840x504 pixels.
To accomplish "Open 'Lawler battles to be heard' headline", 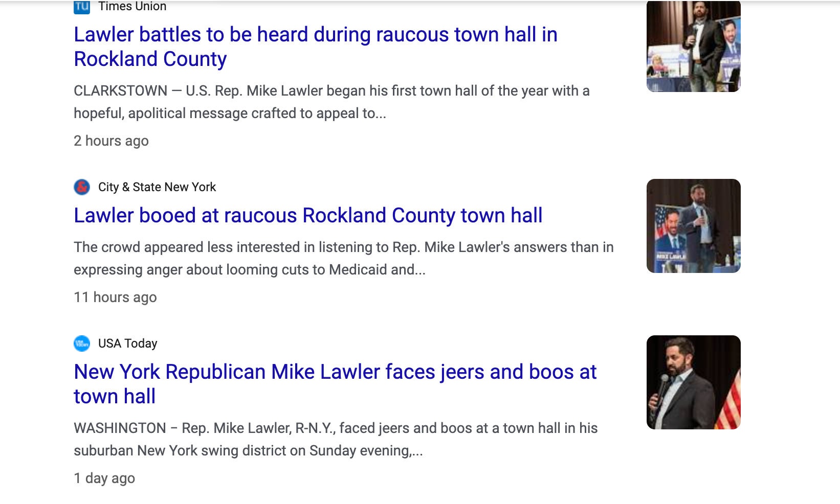I will 315,35.
